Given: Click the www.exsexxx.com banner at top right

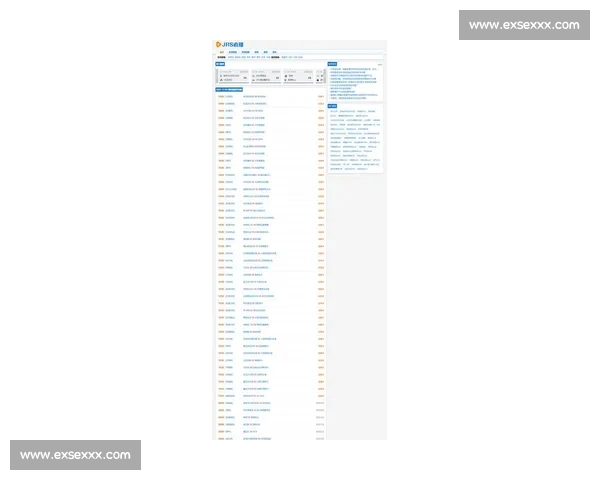Looking at the screenshot, I should click(x=524, y=25).
